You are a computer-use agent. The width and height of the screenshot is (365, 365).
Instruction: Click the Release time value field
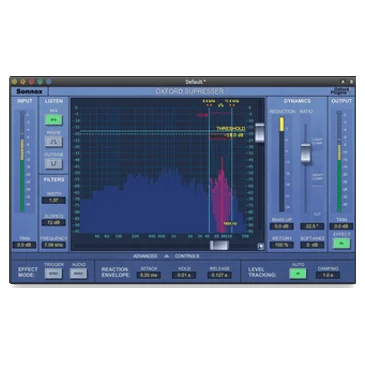pos(219,275)
